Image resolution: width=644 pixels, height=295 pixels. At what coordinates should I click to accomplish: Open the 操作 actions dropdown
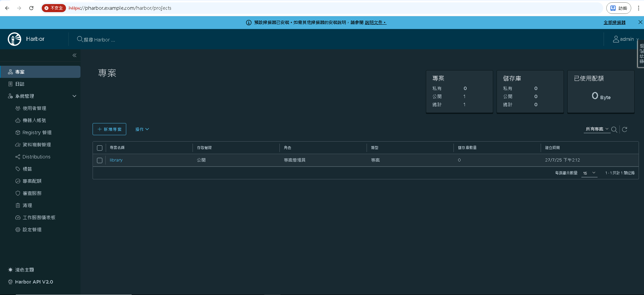point(142,129)
